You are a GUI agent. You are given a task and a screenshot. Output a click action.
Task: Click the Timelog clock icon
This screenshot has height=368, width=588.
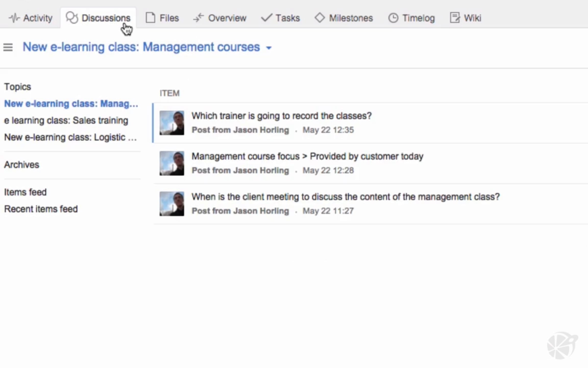(x=393, y=18)
